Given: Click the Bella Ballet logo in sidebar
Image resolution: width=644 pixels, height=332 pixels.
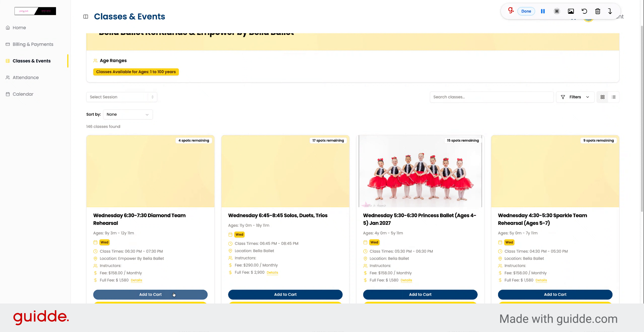Looking at the screenshot, I should (x=35, y=11).
